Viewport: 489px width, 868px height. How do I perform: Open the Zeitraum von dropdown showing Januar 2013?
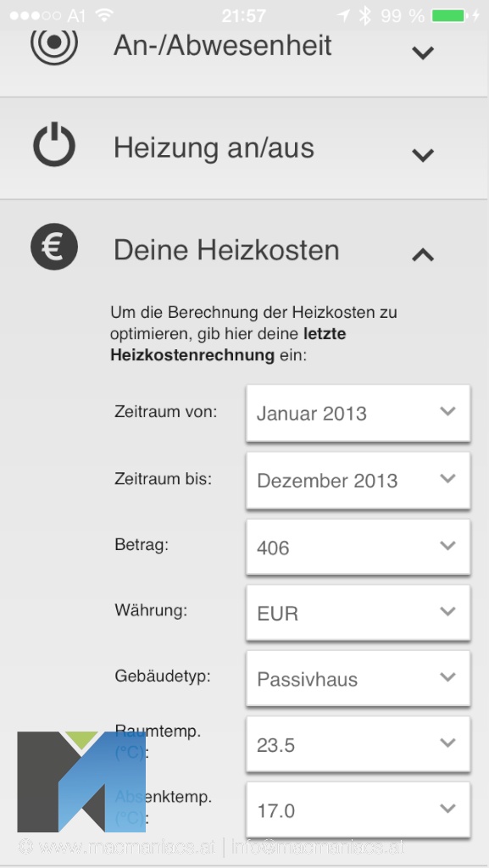click(x=358, y=413)
